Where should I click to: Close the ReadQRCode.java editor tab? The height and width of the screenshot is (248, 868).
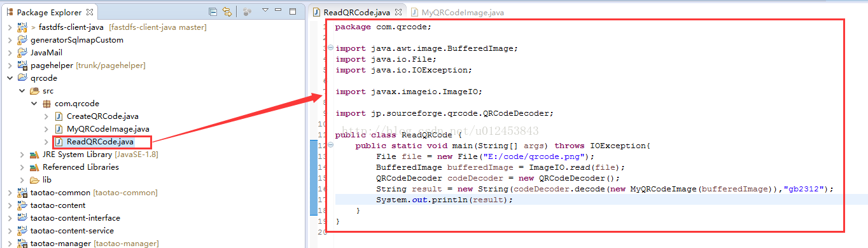point(398,12)
